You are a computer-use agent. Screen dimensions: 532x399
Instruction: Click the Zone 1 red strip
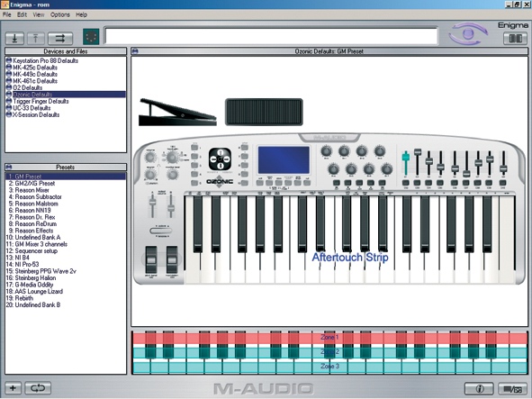(329, 338)
